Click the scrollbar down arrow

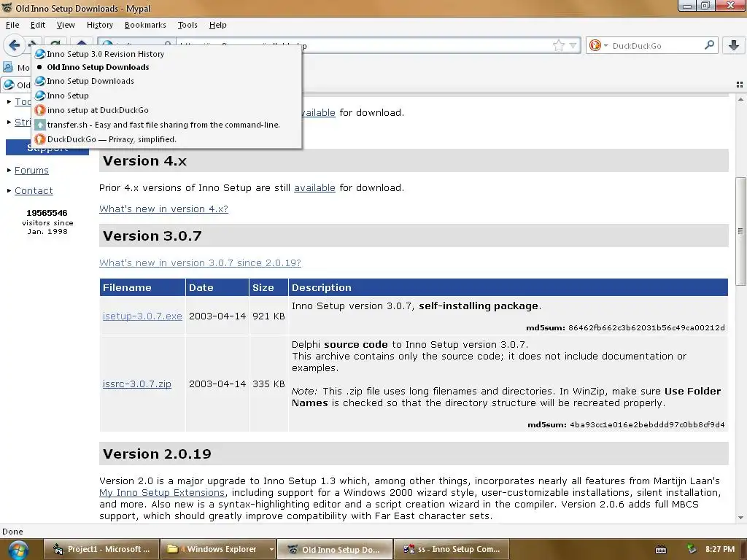[x=740, y=518]
